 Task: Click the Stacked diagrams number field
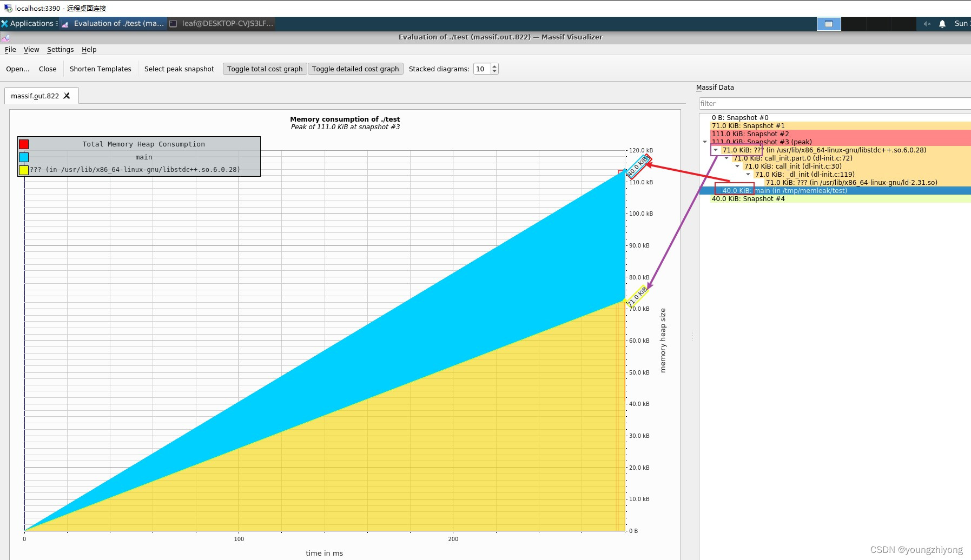point(481,69)
